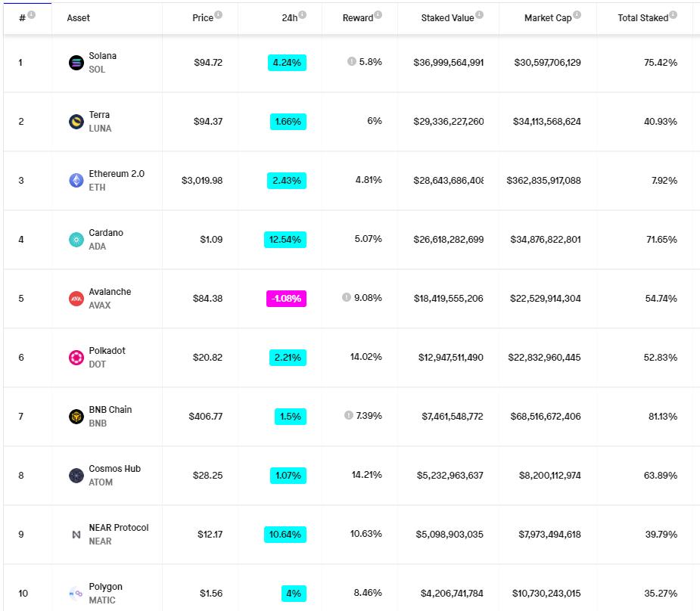Click the NEAR Protocol logo icon
Viewport: 700px width, 611px height.
pyautogui.click(x=76, y=535)
